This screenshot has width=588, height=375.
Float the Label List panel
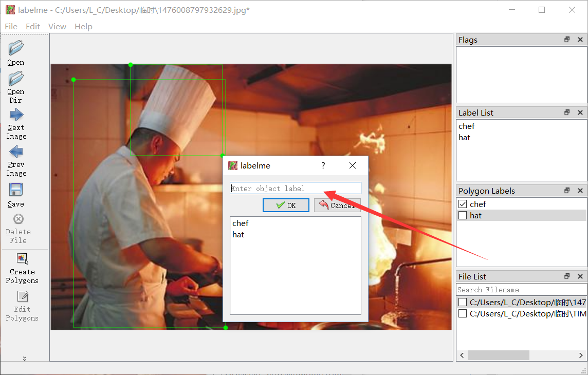567,113
